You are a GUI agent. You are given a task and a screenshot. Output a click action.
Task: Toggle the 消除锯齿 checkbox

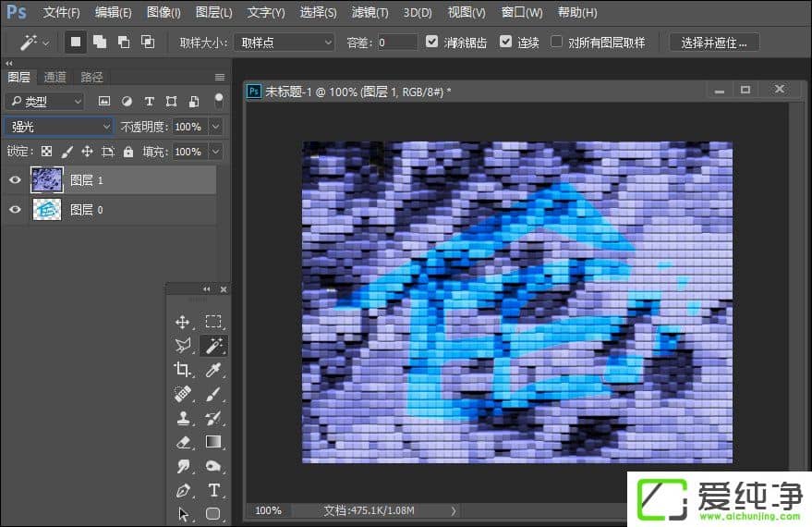[x=433, y=43]
